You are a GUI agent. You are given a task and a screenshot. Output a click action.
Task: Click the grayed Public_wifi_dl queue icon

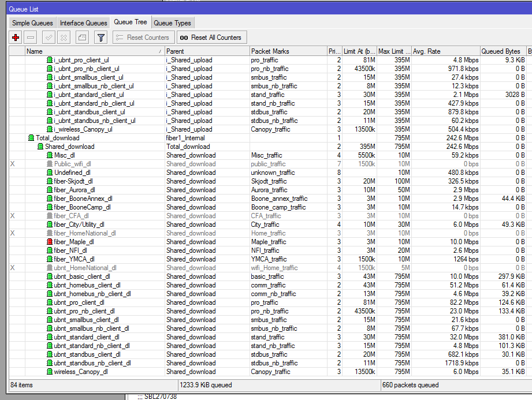(x=50, y=164)
